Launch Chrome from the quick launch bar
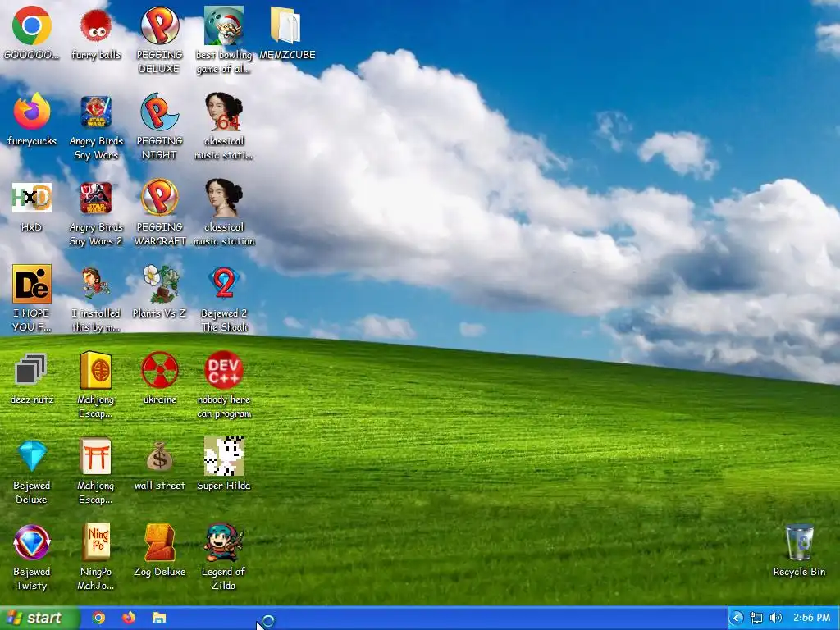The image size is (840, 630). tap(98, 618)
